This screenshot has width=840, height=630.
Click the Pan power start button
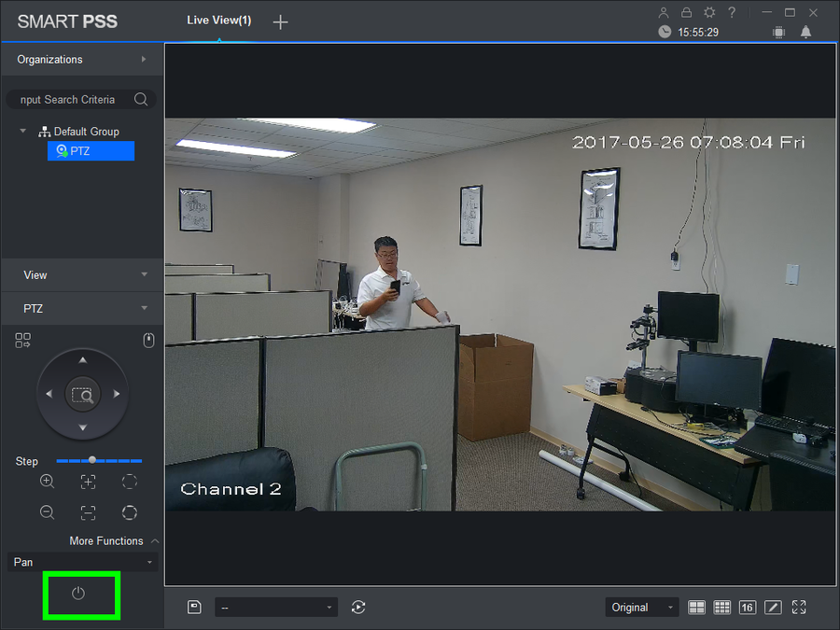tap(78, 593)
